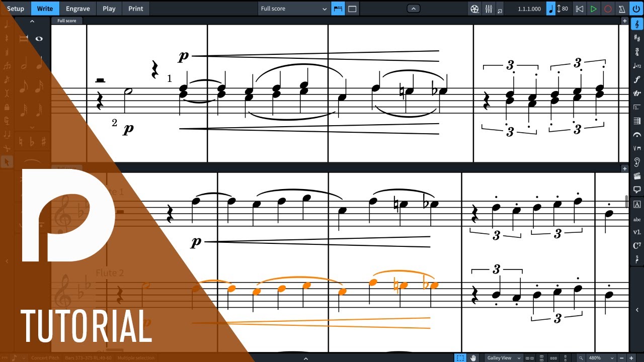Open the Rehearsal Marks popover
The width and height of the screenshot is (644, 362).
coord(637,204)
